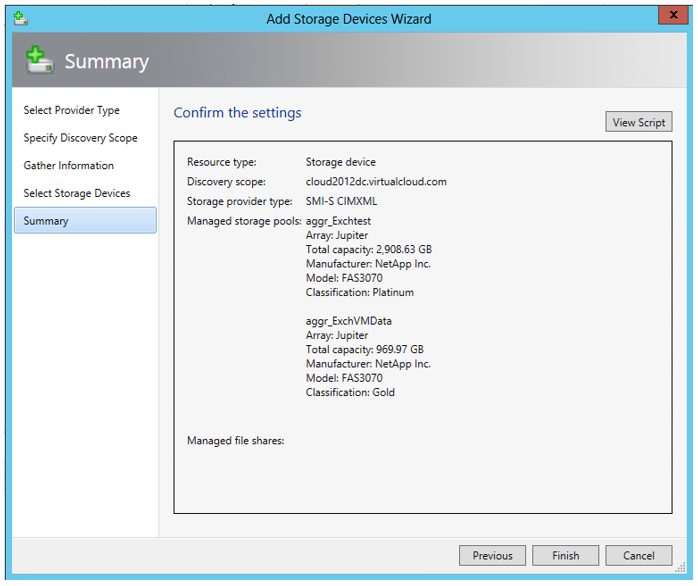The image size is (698, 586).
Task: Click the cloud2012dc.virtualcloud.com discovery scope value
Action: point(376,182)
